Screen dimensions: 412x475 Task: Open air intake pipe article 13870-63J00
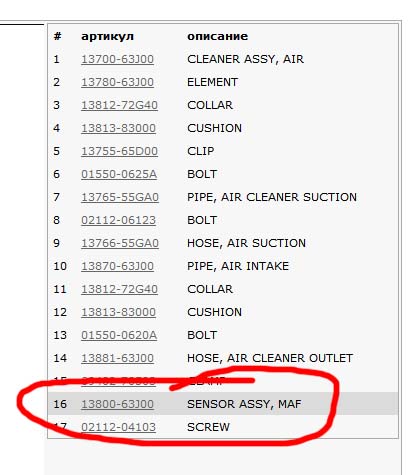tap(117, 266)
